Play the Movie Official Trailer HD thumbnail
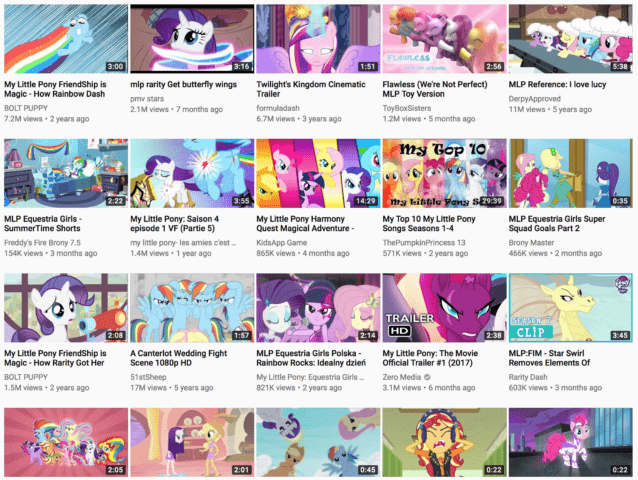 tap(444, 308)
